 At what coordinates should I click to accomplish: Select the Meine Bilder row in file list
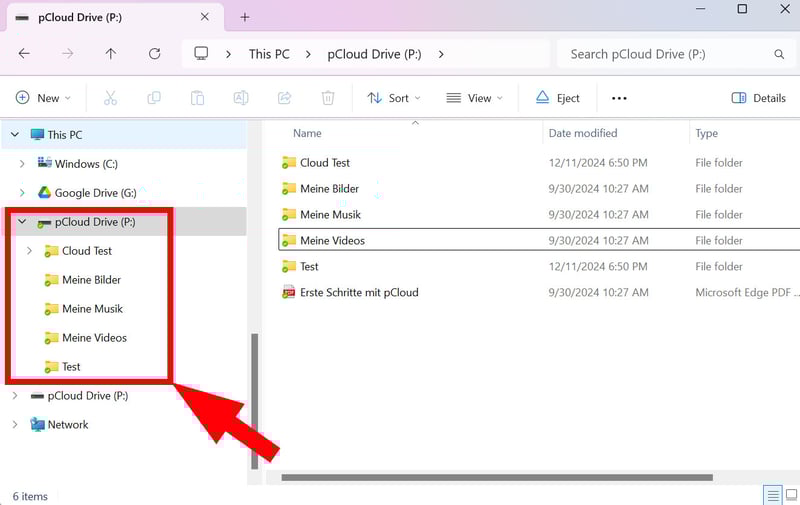tap(539, 189)
